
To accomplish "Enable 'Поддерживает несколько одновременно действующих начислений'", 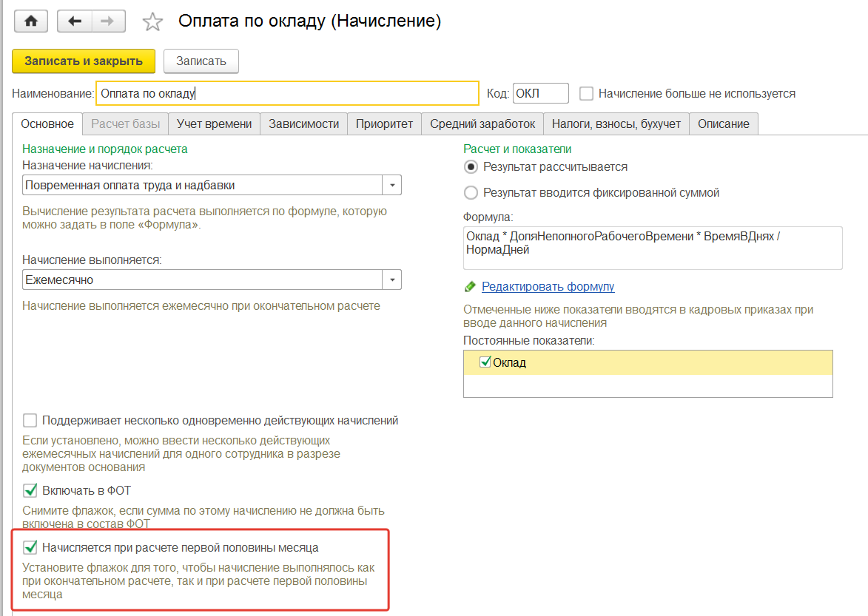I will [x=30, y=421].
